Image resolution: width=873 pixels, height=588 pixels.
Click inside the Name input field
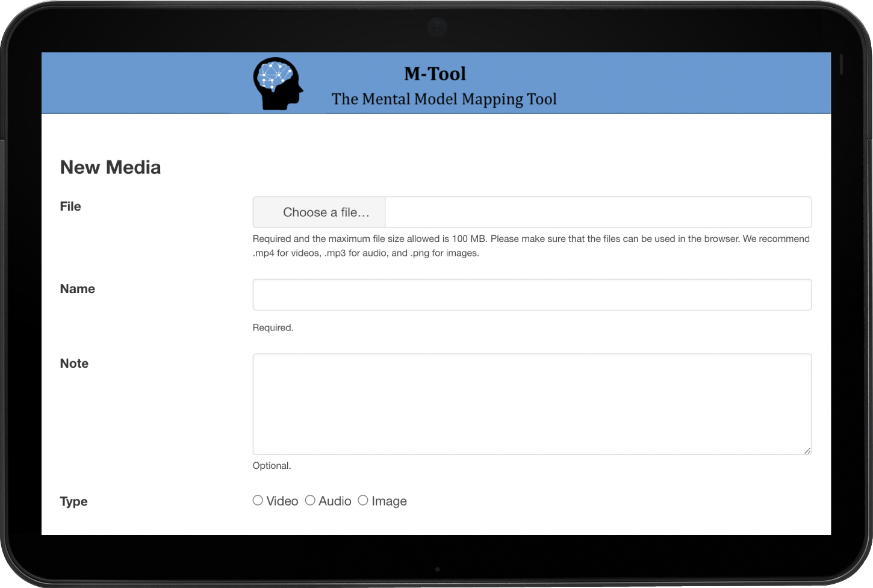(532, 294)
